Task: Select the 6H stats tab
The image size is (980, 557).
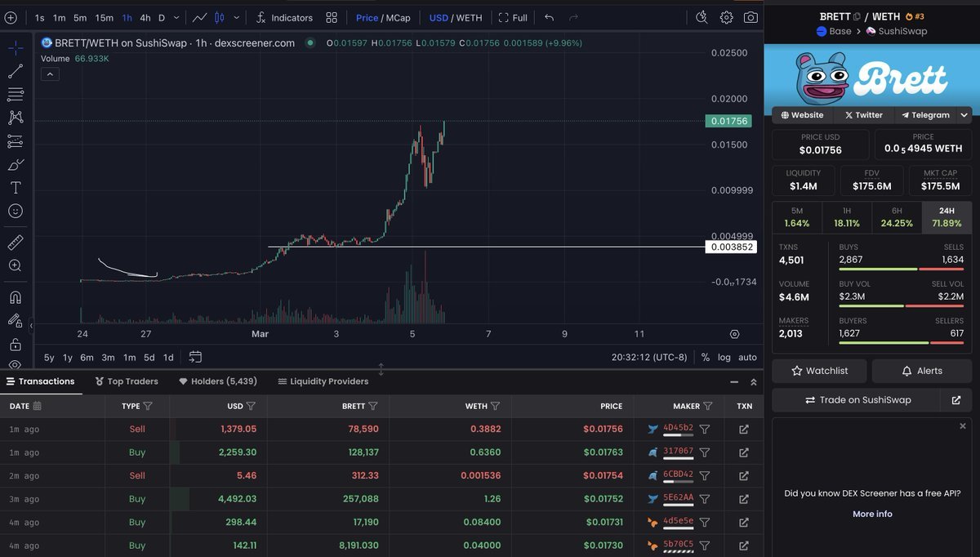Action: click(897, 216)
